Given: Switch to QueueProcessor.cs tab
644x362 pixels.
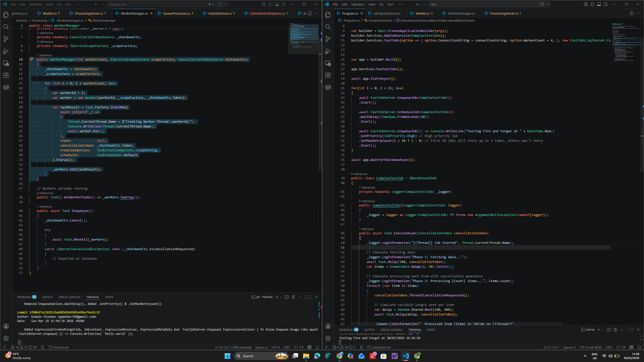Looking at the screenshot, I should 176,13.
